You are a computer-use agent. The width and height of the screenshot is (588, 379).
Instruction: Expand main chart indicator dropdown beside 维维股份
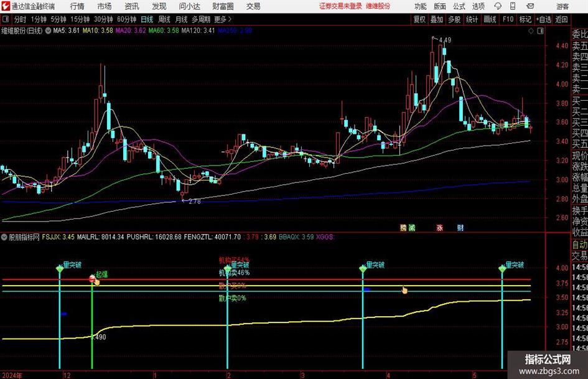48,30
